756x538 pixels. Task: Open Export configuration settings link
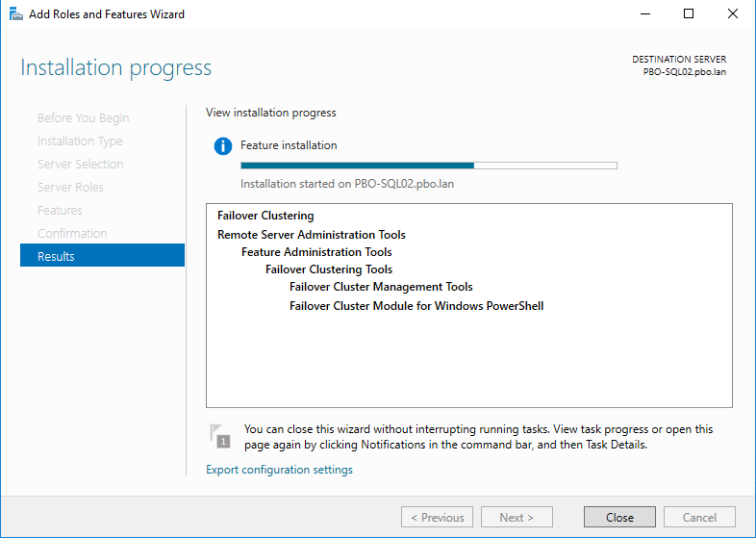tap(279, 470)
